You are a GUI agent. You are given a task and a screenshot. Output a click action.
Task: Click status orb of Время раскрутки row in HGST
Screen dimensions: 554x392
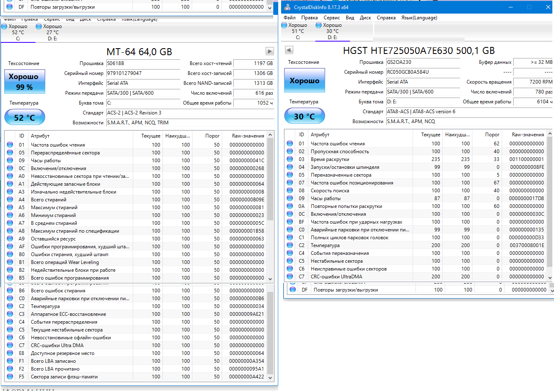click(x=290, y=159)
